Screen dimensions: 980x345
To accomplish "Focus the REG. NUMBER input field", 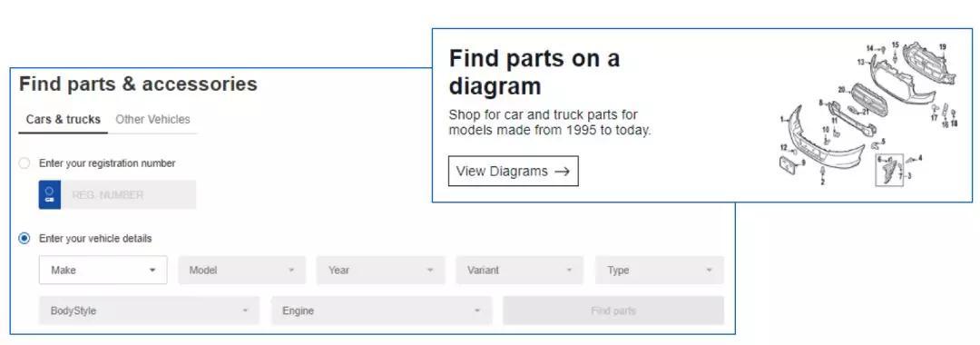I will (128, 194).
